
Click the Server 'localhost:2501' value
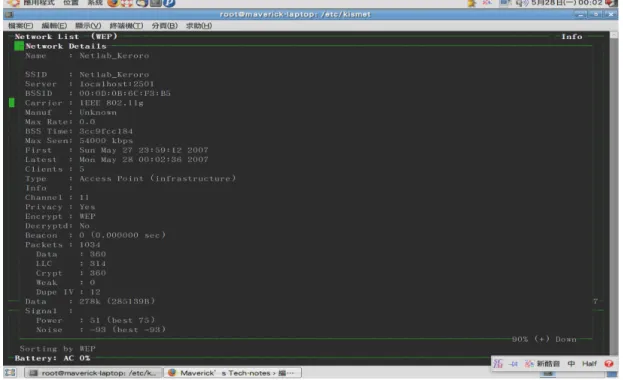tap(117, 84)
